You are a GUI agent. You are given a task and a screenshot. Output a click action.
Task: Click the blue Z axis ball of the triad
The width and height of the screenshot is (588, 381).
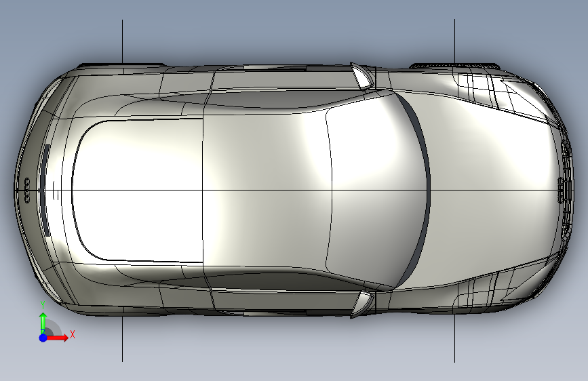point(43,338)
